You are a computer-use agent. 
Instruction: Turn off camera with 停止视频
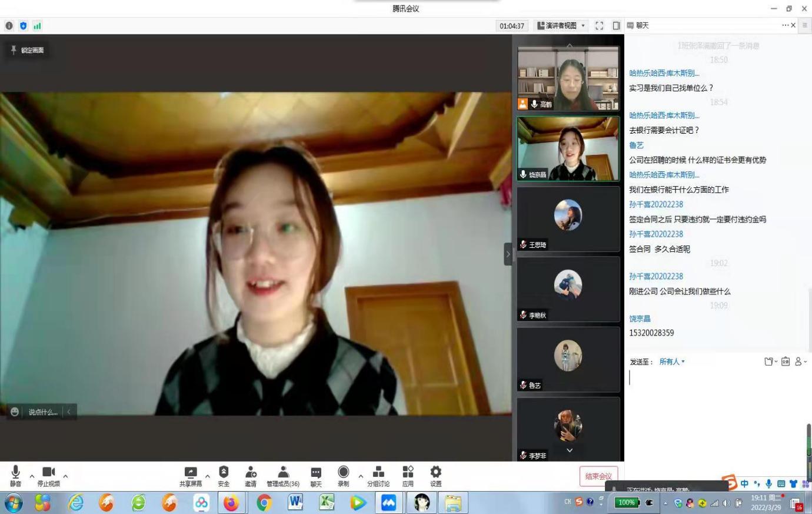(49, 476)
